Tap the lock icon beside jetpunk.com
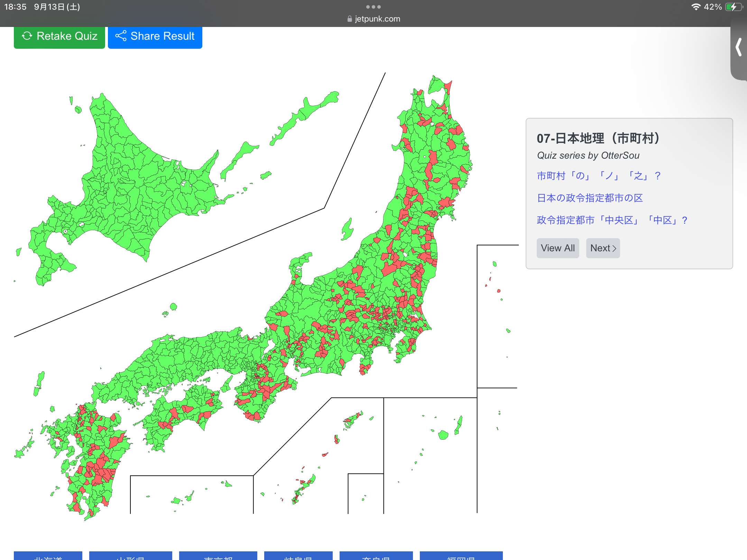747x560 pixels. pos(350,19)
